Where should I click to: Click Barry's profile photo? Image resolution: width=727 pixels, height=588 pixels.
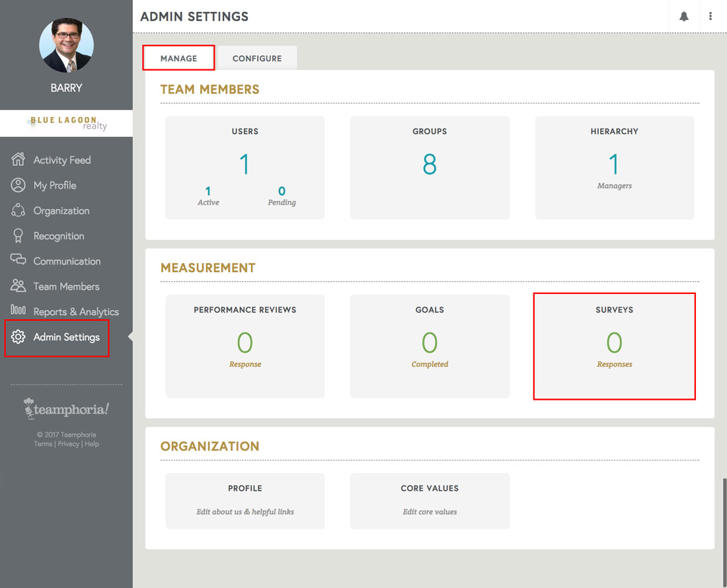[66, 45]
